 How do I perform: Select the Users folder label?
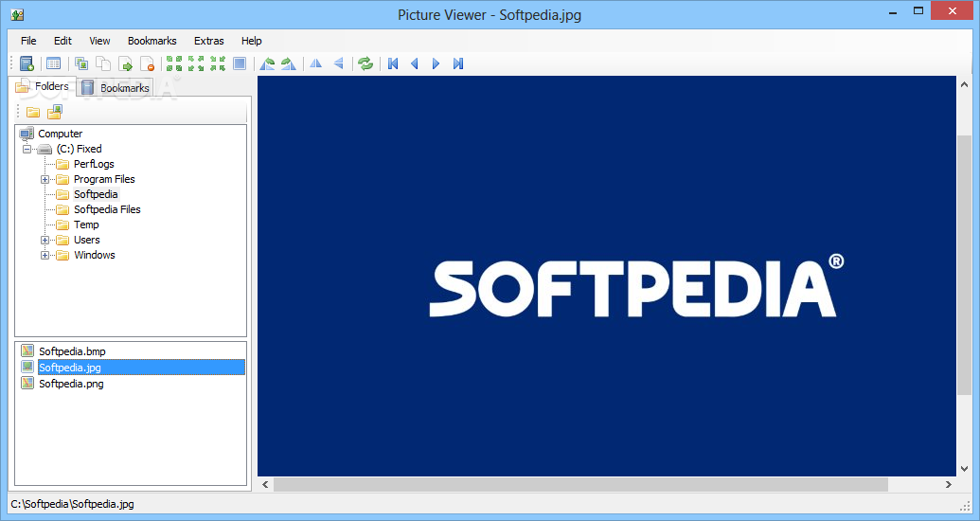tap(86, 240)
